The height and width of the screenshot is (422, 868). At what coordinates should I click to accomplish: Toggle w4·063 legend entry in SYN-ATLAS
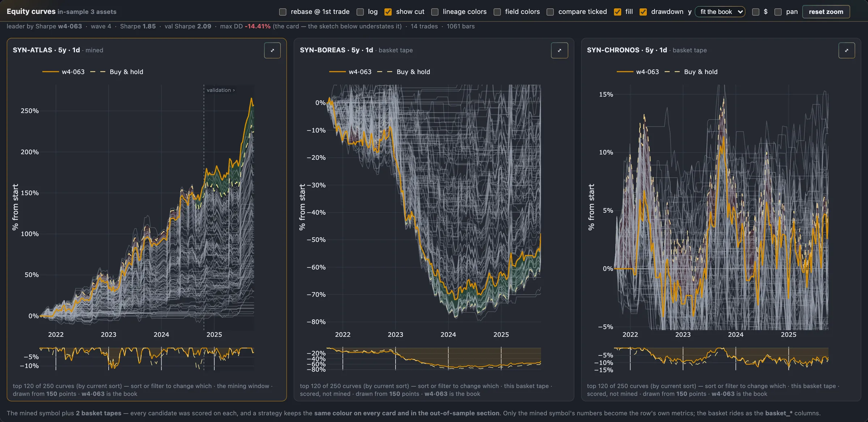click(63, 72)
